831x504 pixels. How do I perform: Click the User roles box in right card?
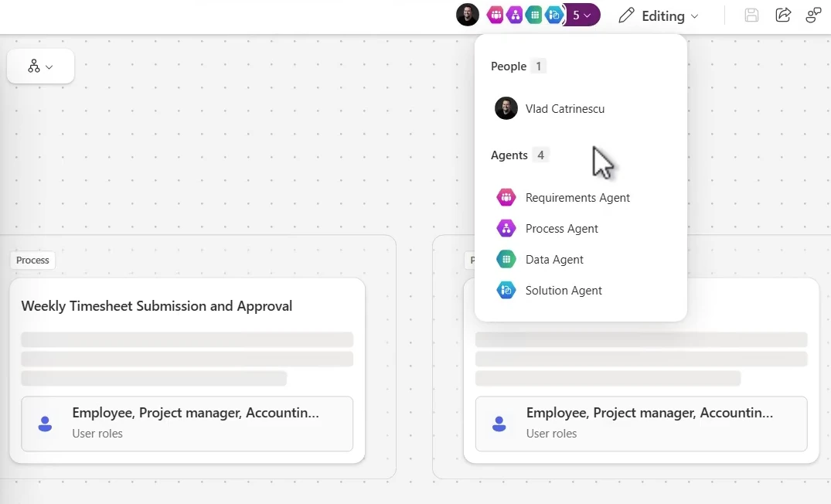coord(642,424)
